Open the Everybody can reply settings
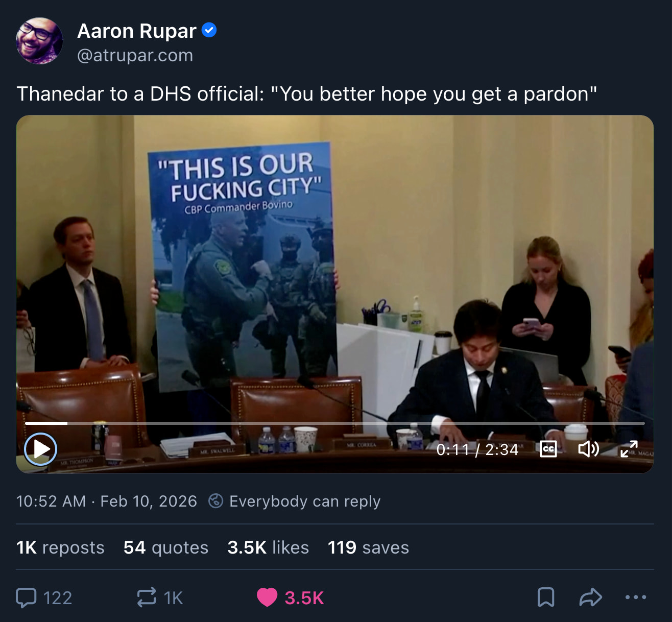Image resolution: width=672 pixels, height=622 pixels. click(305, 501)
